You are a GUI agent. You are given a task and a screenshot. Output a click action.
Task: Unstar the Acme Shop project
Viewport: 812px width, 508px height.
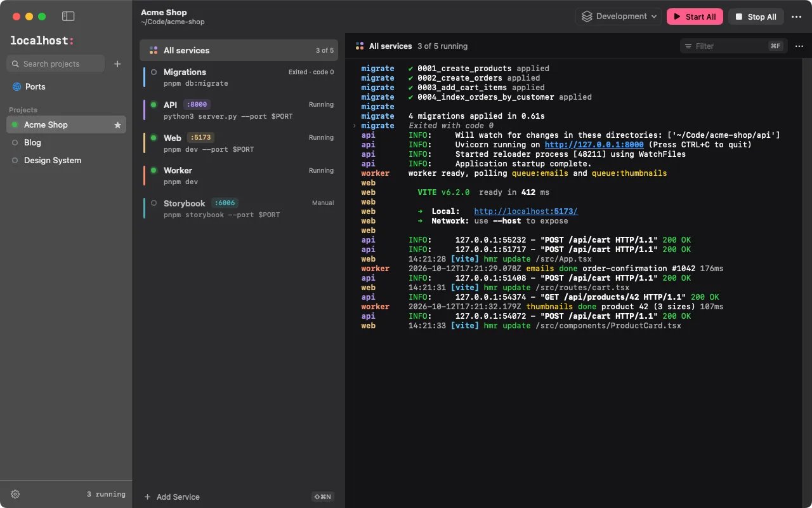(x=117, y=125)
